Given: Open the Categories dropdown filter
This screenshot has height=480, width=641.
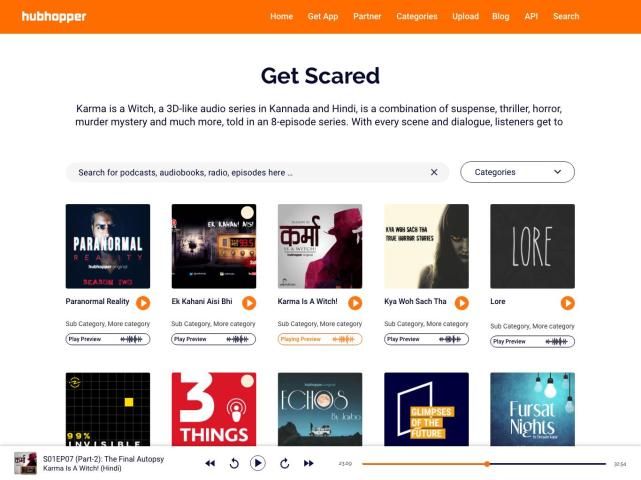Looking at the screenshot, I should (518, 172).
